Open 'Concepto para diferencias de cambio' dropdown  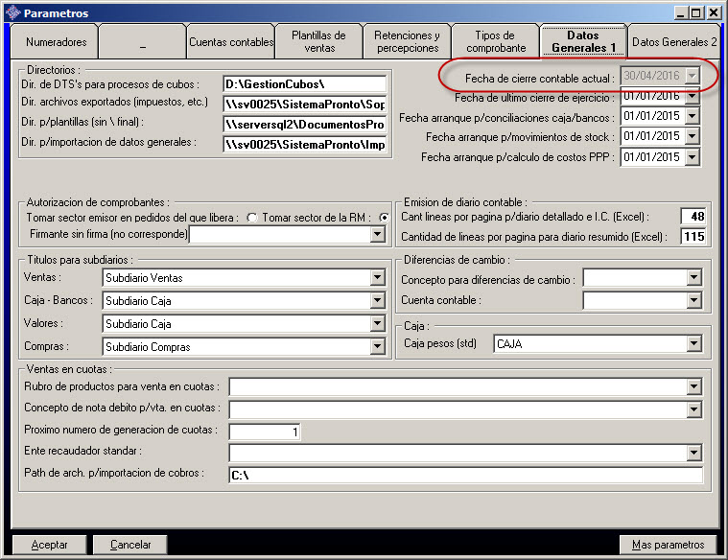click(694, 279)
